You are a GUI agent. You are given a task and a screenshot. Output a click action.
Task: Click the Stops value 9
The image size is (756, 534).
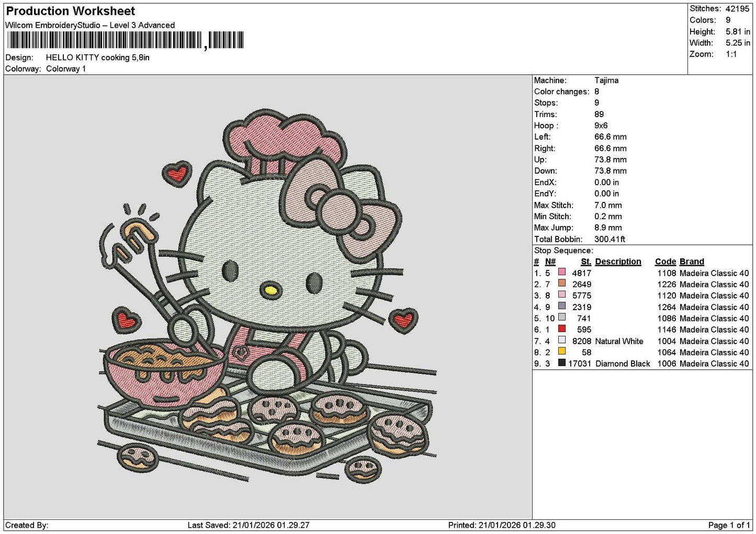tap(597, 103)
